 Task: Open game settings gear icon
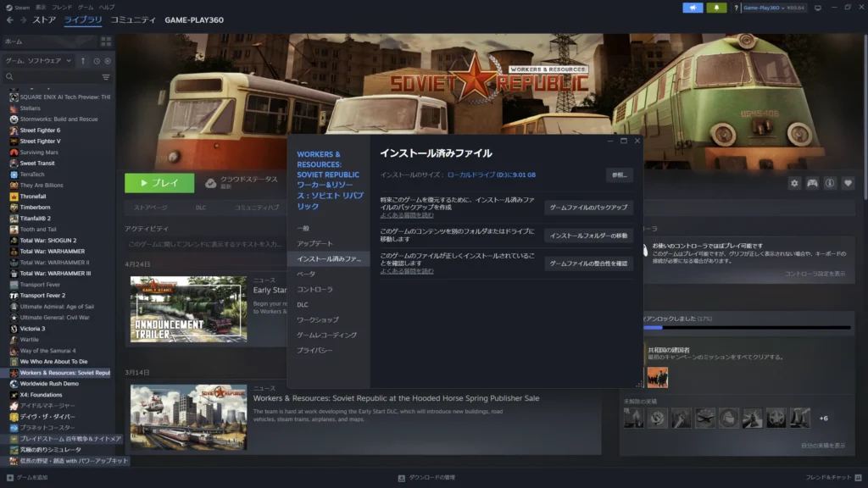(794, 183)
